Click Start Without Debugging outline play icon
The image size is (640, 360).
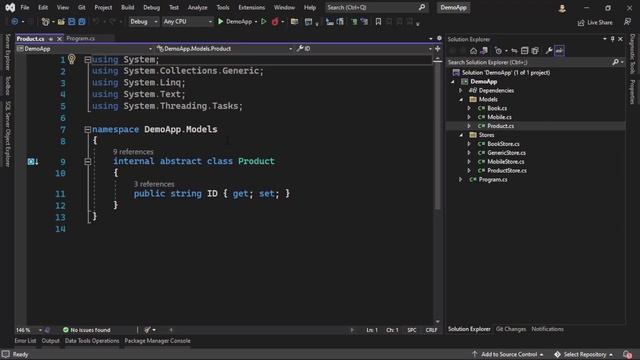click(264, 22)
